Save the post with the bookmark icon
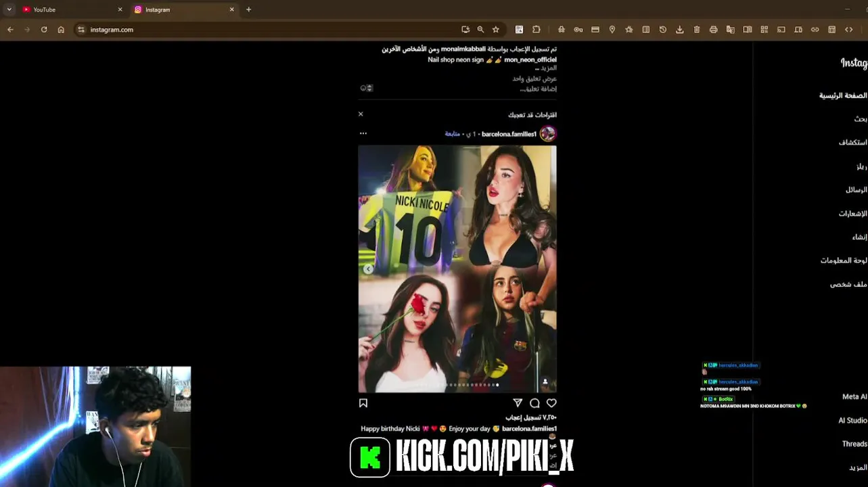The height and width of the screenshot is (487, 868). pos(363,403)
